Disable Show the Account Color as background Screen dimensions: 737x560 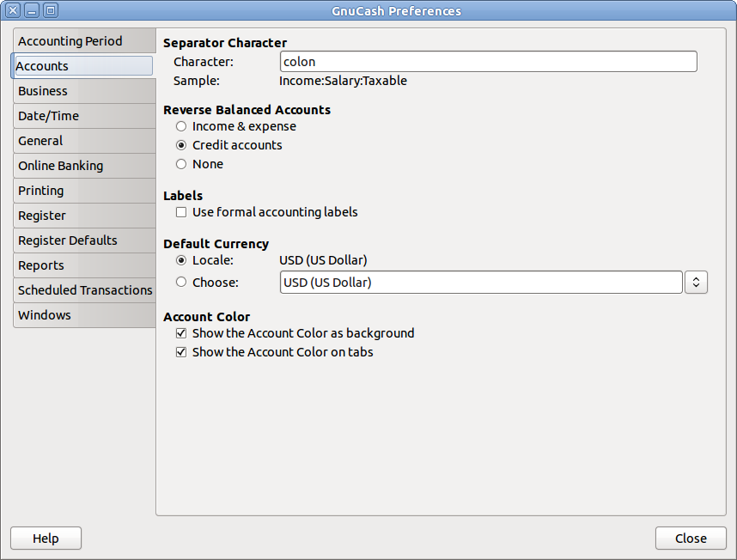(x=181, y=333)
